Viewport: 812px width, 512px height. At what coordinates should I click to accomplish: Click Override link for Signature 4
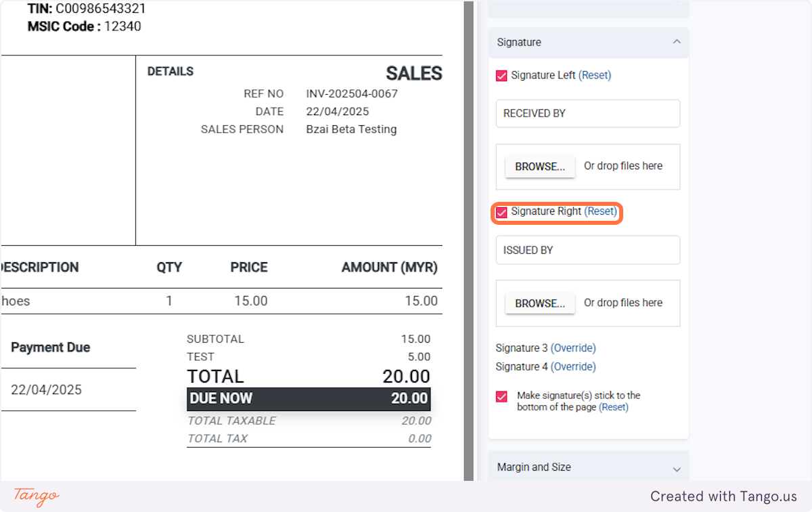click(x=573, y=366)
